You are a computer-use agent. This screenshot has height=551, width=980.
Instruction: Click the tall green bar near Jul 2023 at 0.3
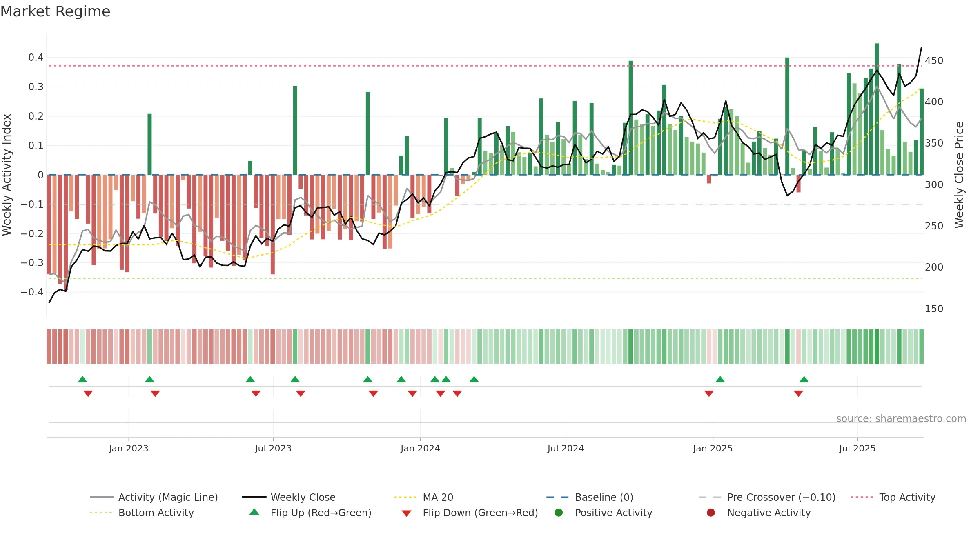295,130
